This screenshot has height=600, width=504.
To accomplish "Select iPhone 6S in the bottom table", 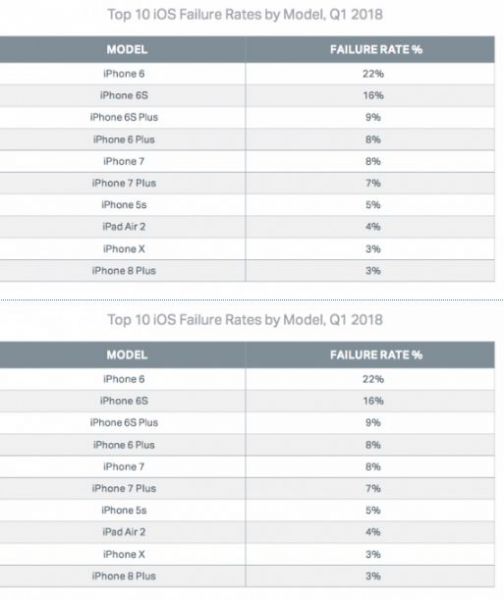I will point(124,401).
